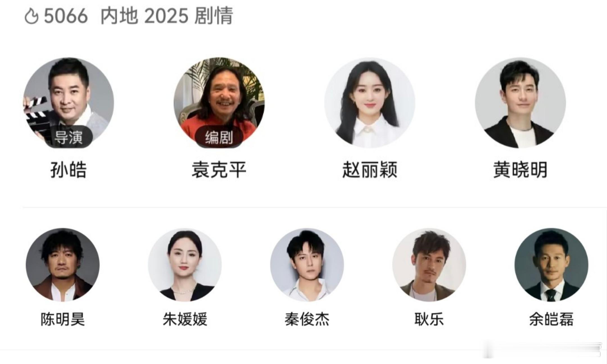
Task: Click the name label 袁克平
Action: point(219,170)
